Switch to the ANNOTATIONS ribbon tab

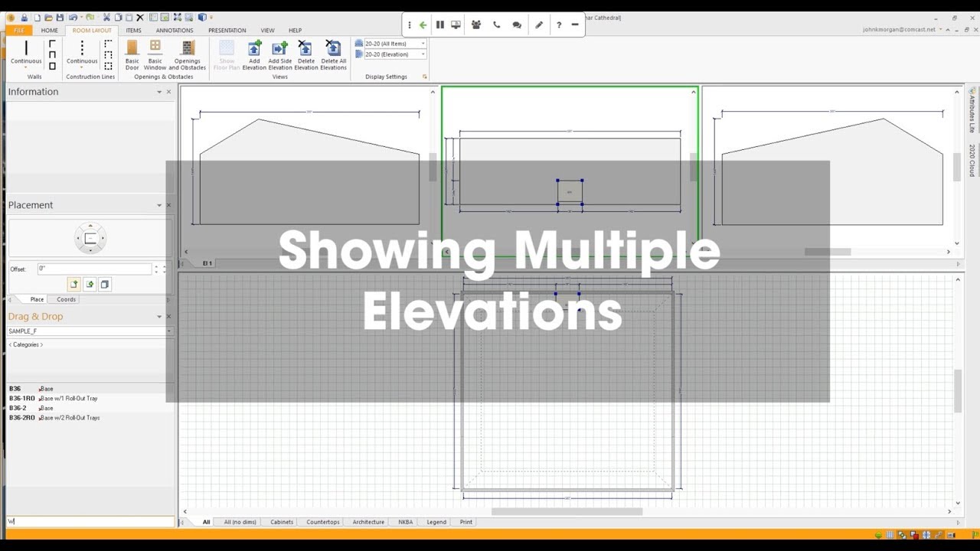(x=175, y=31)
